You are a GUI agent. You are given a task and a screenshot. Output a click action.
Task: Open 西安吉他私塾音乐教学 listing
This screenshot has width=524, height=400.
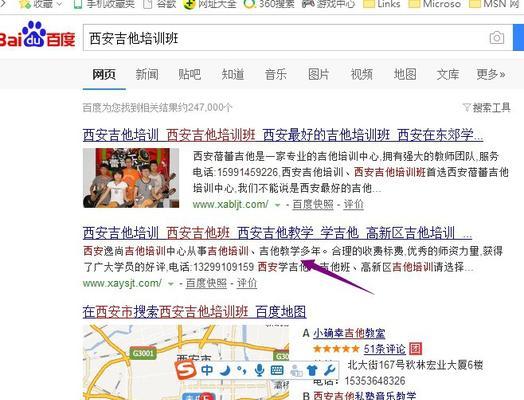(x=364, y=396)
